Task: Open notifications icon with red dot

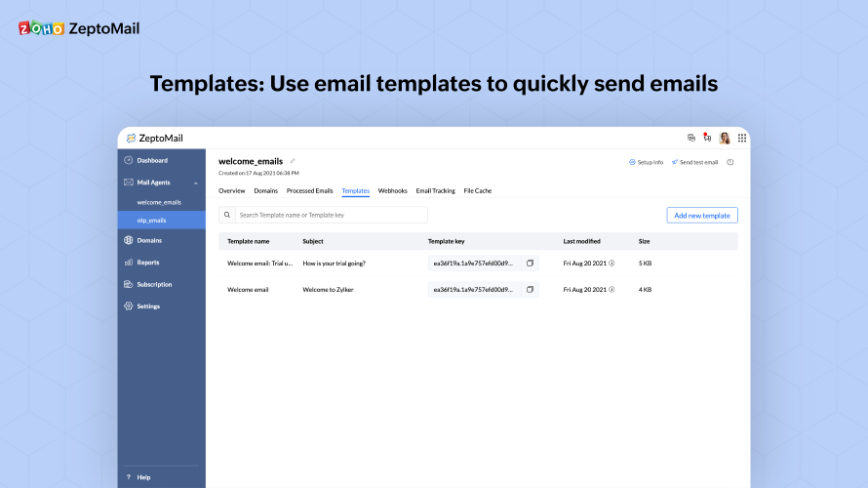Action: point(707,138)
